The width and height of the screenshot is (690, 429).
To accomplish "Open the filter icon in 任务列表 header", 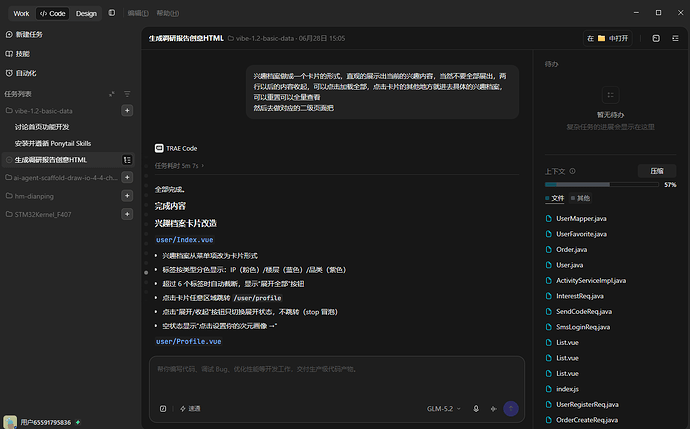I will pyautogui.click(x=127, y=94).
